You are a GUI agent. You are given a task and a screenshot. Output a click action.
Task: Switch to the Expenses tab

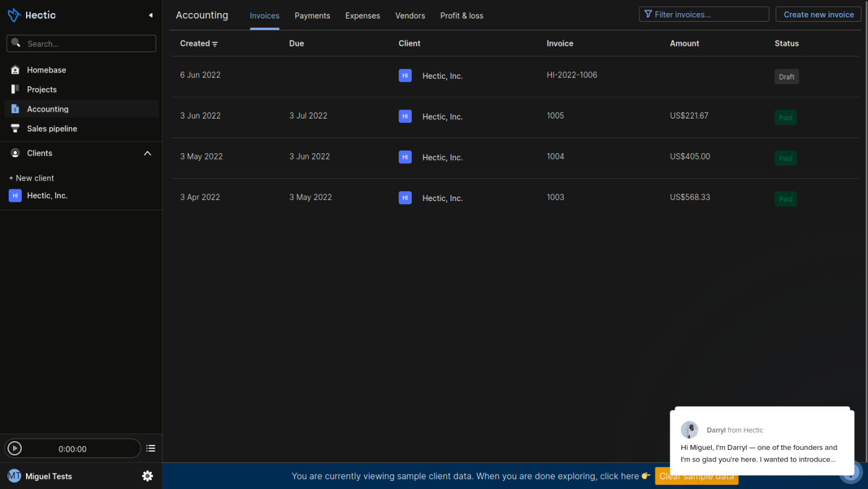coord(363,16)
